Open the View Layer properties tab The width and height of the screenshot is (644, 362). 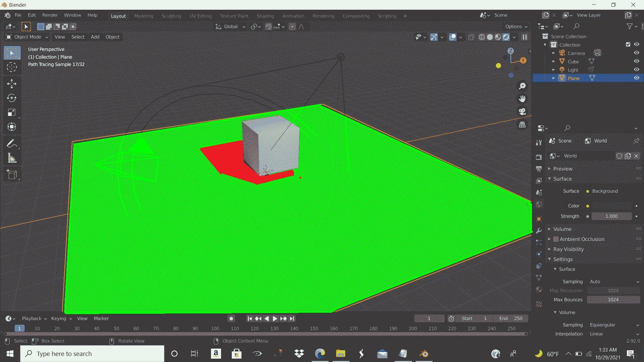[539, 180]
